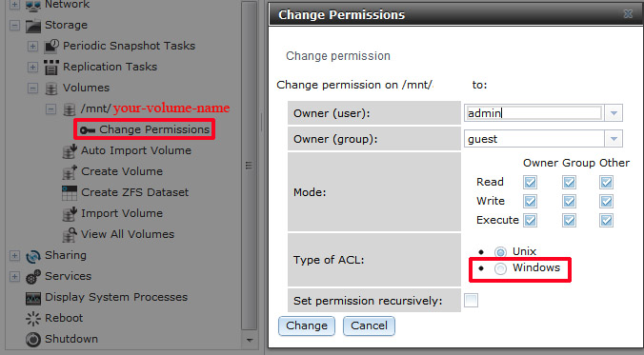
Task: Expand the Sharing tree node
Action: click(x=14, y=256)
